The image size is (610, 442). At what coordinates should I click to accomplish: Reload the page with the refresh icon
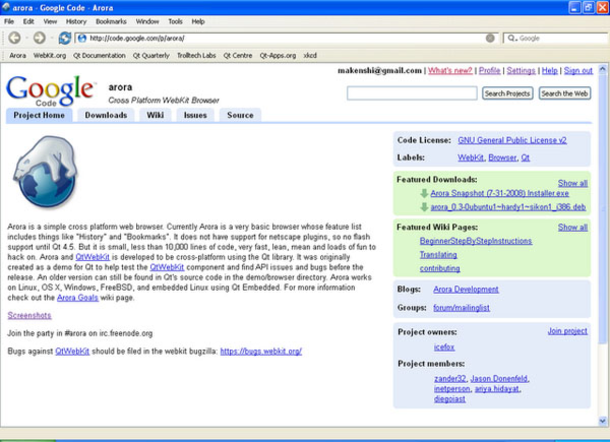tap(64, 38)
